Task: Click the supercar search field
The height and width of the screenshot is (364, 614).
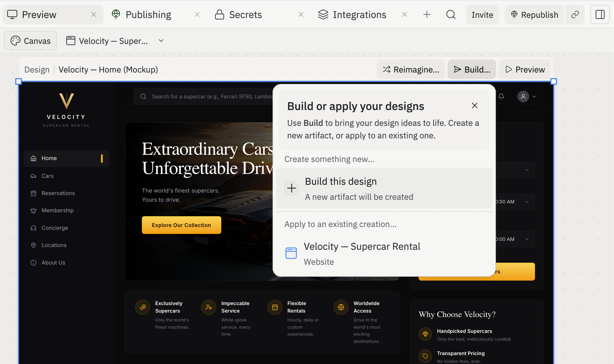Action: [x=203, y=96]
